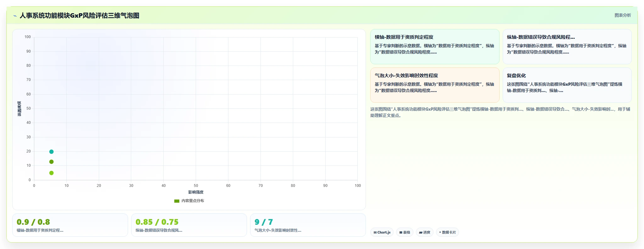Select the 数据卡片 tag
This screenshot has width=644, height=249.
pyautogui.click(x=447, y=232)
